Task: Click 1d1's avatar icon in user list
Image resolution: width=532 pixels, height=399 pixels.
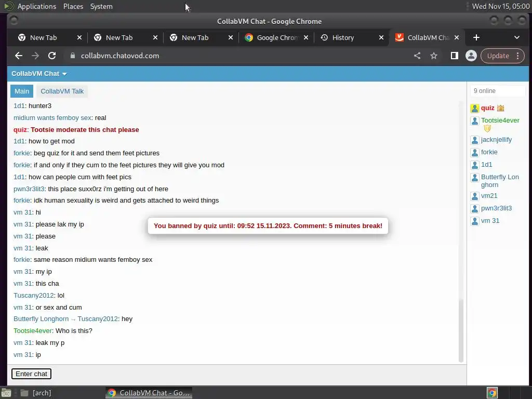Action: [475, 165]
